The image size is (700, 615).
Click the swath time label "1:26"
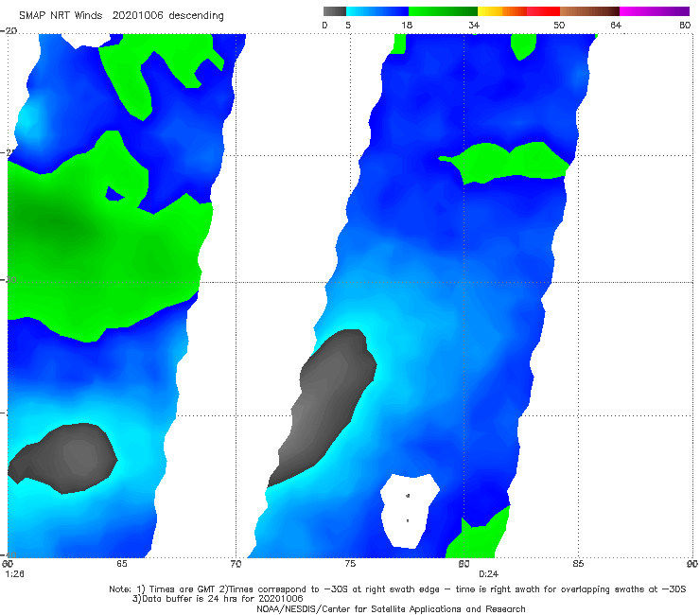(x=14, y=574)
